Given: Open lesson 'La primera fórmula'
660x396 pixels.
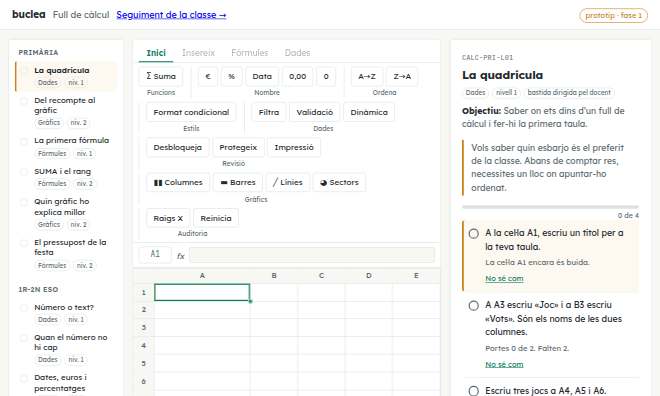Looking at the screenshot, I should 66,146.
